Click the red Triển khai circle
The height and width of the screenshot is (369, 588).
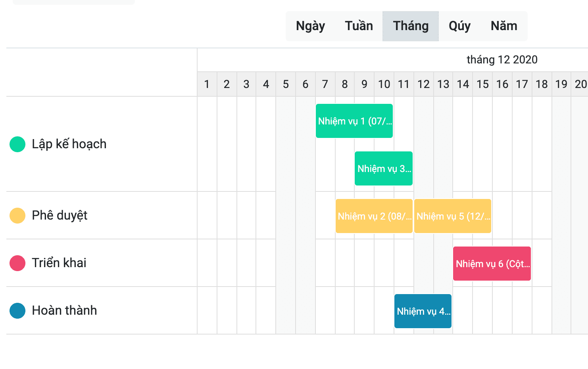17,263
